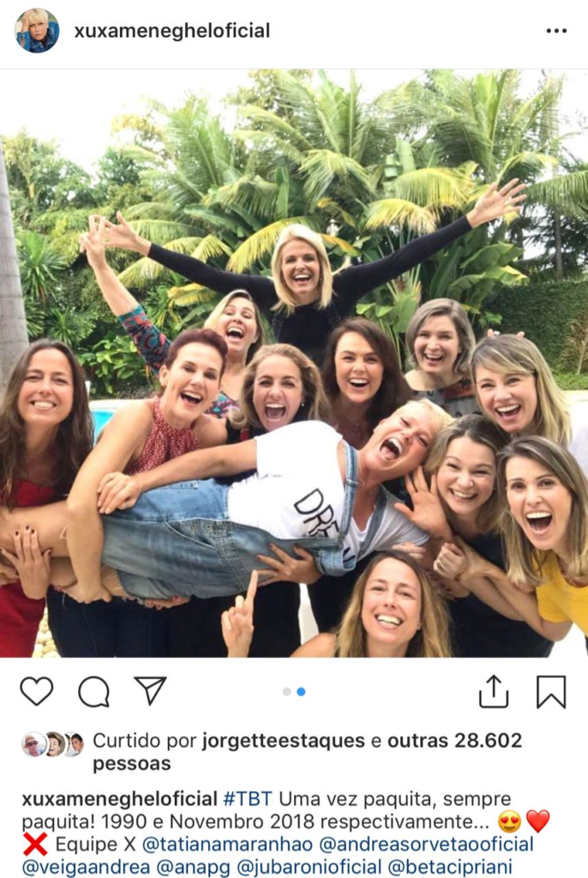The width and height of the screenshot is (588, 878).
Task: Tap the liker avatars cluster
Action: pos(52,744)
